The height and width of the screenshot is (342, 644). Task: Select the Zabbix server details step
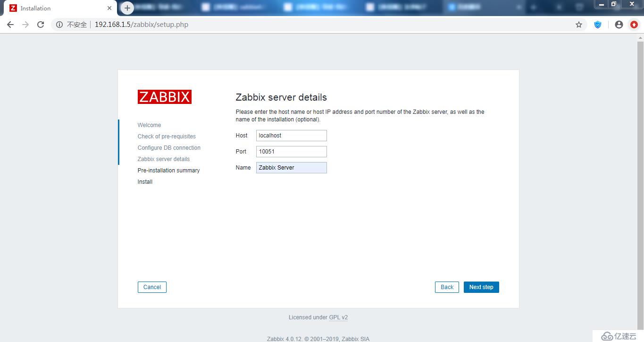point(164,159)
